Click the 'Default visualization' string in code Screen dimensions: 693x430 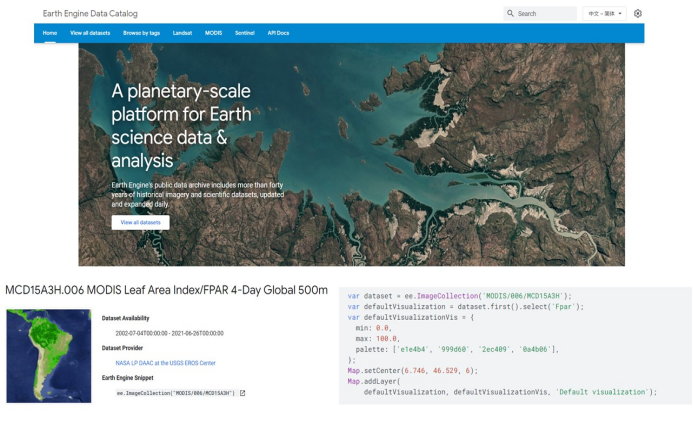[x=602, y=392]
